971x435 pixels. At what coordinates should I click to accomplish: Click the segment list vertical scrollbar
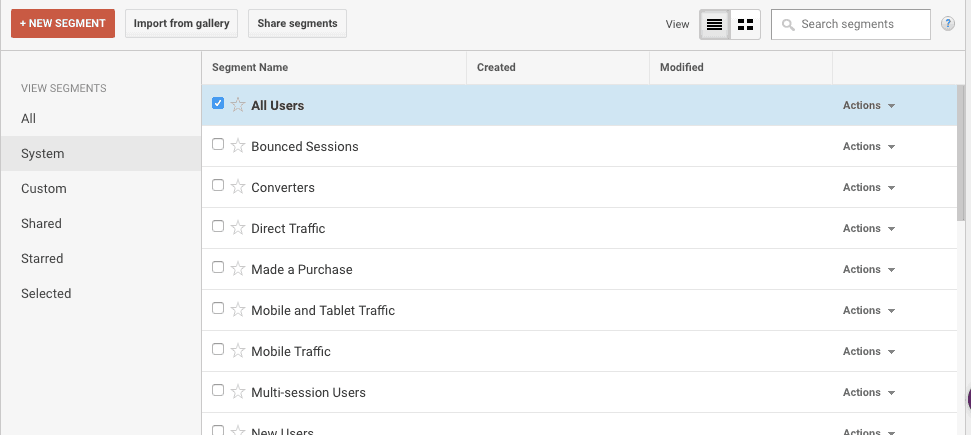[961, 152]
